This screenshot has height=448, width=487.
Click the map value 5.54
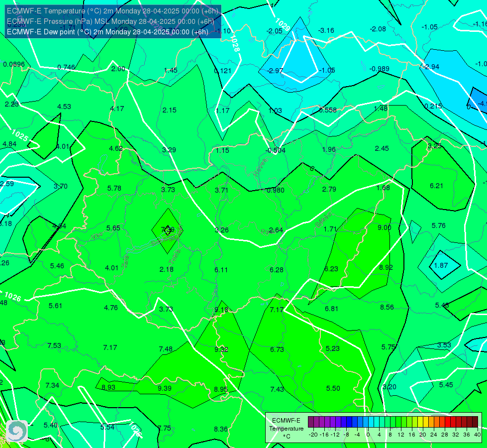click(x=107, y=427)
